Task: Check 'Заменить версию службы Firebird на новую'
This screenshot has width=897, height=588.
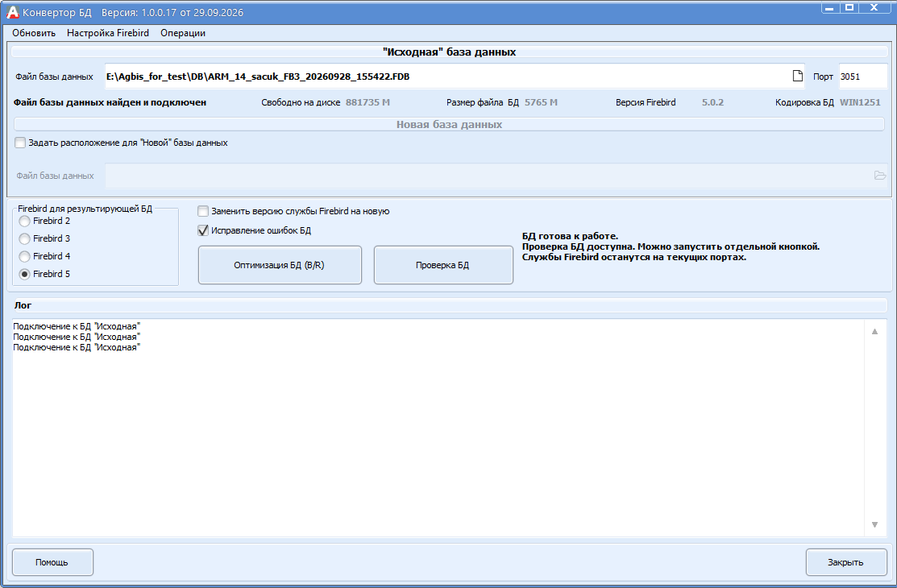Action: 203,211
